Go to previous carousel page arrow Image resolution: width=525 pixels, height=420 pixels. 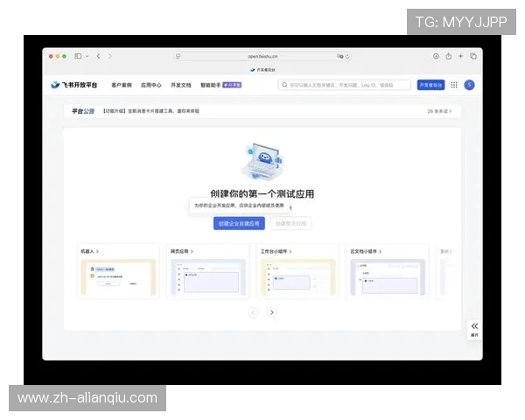pyautogui.click(x=253, y=312)
